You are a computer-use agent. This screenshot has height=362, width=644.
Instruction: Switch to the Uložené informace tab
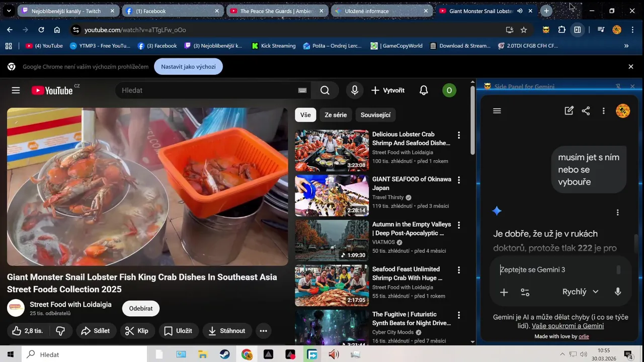pyautogui.click(x=382, y=11)
